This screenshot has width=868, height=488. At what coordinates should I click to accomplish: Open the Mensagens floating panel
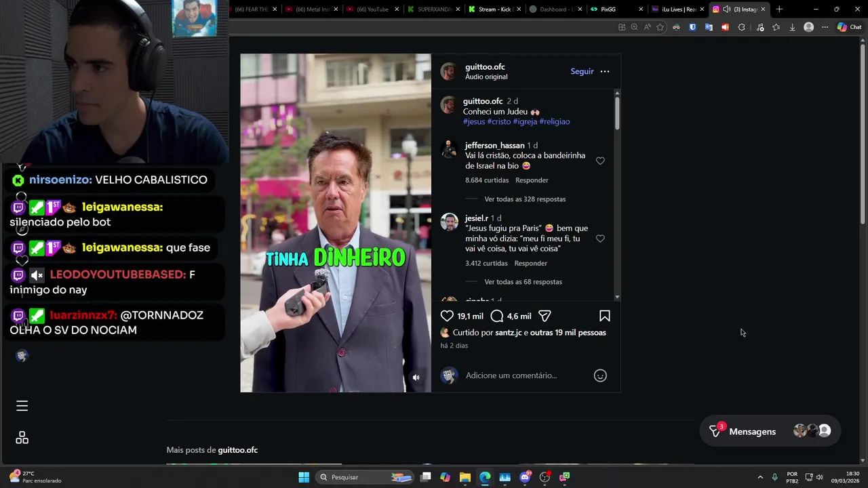click(770, 431)
